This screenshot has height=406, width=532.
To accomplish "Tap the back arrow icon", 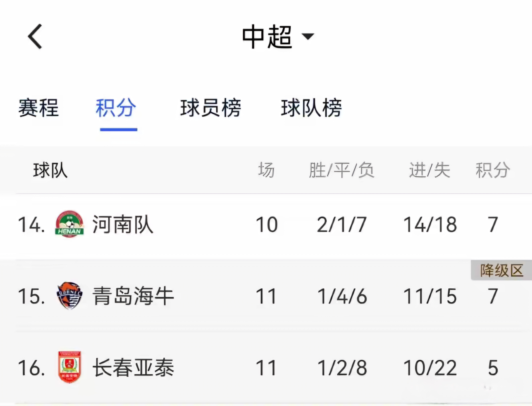I will tap(35, 37).
